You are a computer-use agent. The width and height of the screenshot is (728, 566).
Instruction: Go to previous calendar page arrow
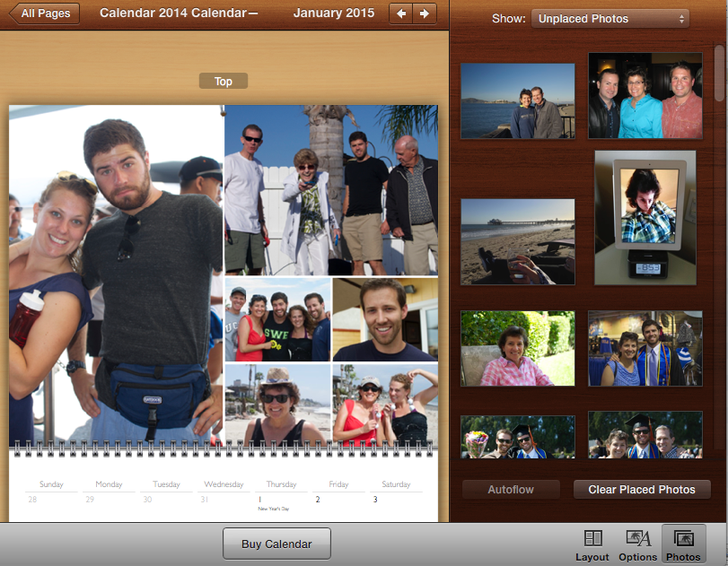coord(401,13)
